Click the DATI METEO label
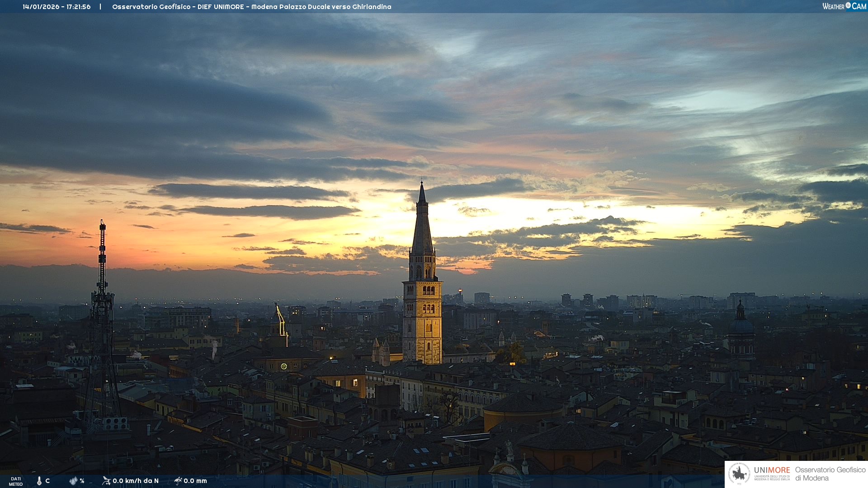 (x=15, y=481)
